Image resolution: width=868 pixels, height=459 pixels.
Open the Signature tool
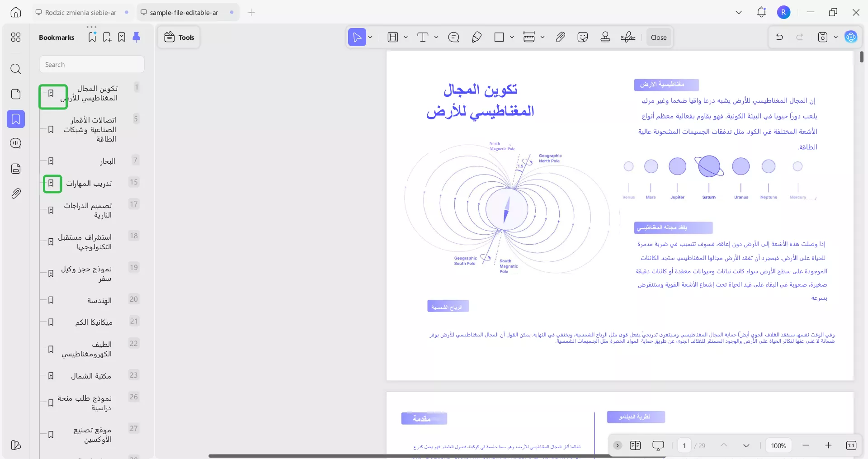[627, 37]
